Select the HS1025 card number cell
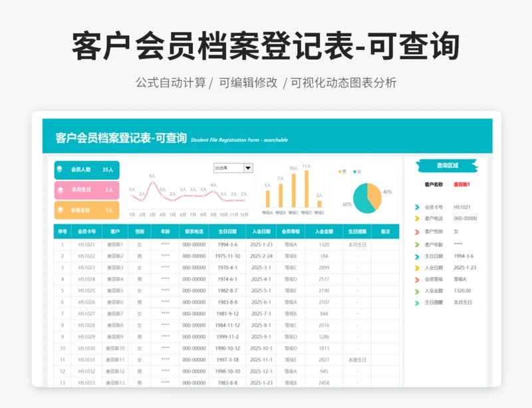Image resolution: width=532 pixels, height=408 pixels. [86, 291]
